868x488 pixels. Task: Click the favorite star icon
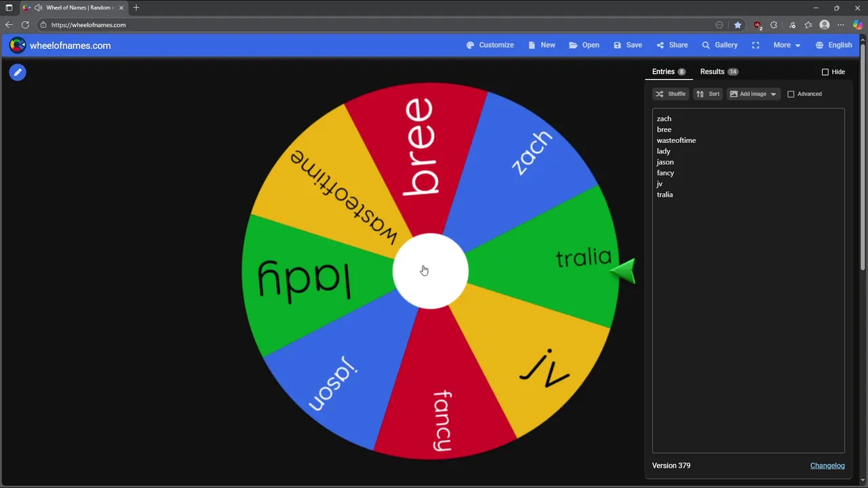coord(738,25)
